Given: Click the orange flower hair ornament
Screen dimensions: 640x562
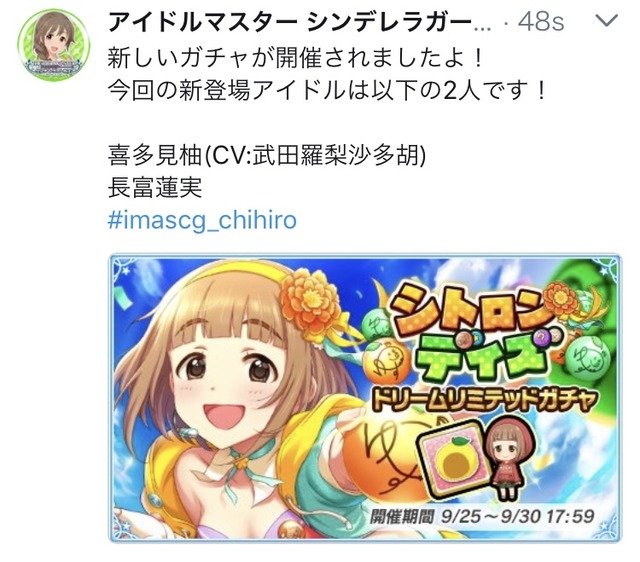Looking at the screenshot, I should pos(311,304).
